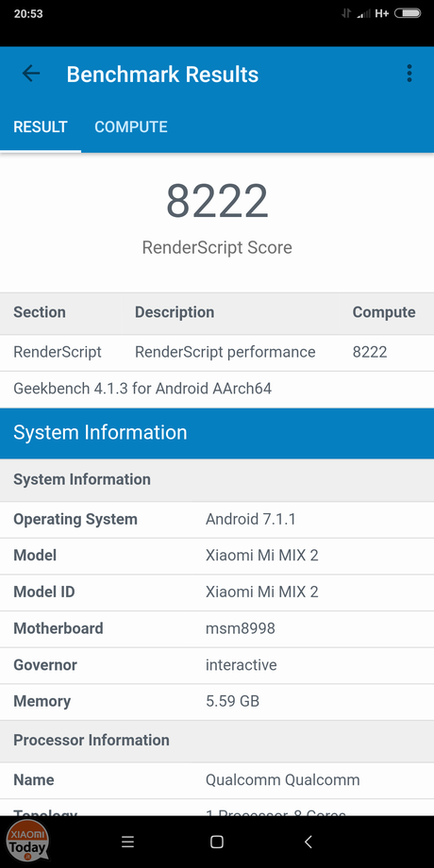
Task: Tap the large 8222 score number
Action: click(x=217, y=202)
